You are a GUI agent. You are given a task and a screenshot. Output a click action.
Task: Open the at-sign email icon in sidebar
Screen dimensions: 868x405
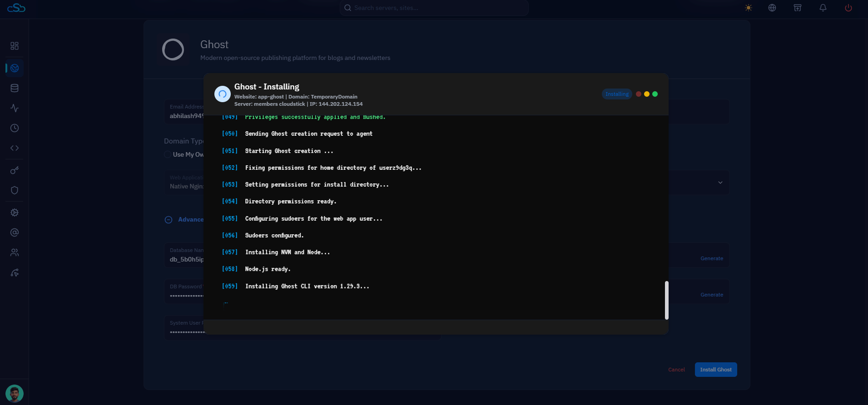coord(15,232)
